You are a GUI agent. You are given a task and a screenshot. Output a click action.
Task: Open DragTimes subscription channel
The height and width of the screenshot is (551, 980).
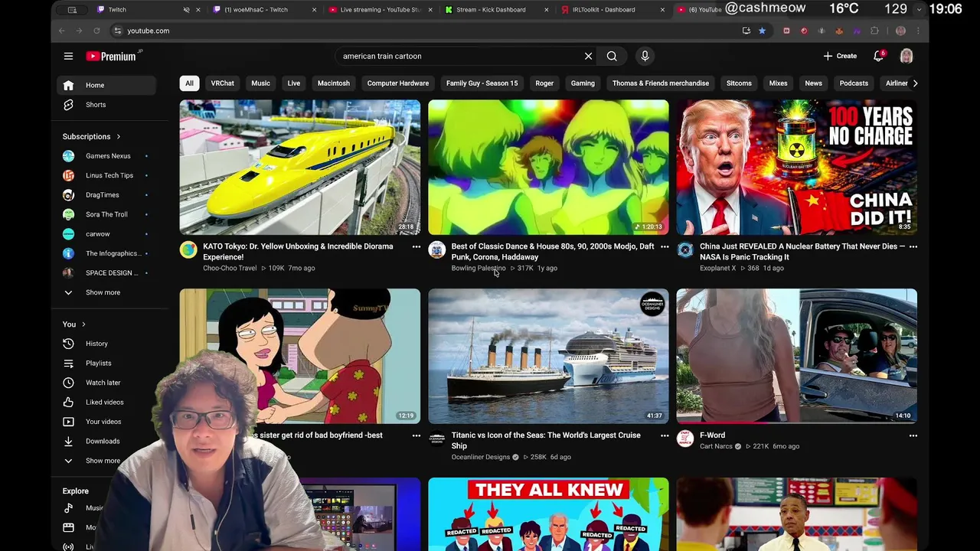[x=106, y=195]
